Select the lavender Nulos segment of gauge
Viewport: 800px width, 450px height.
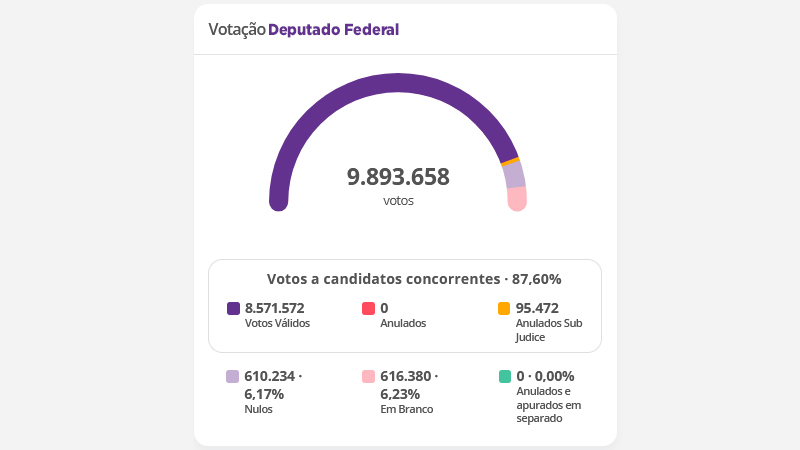coord(514,174)
